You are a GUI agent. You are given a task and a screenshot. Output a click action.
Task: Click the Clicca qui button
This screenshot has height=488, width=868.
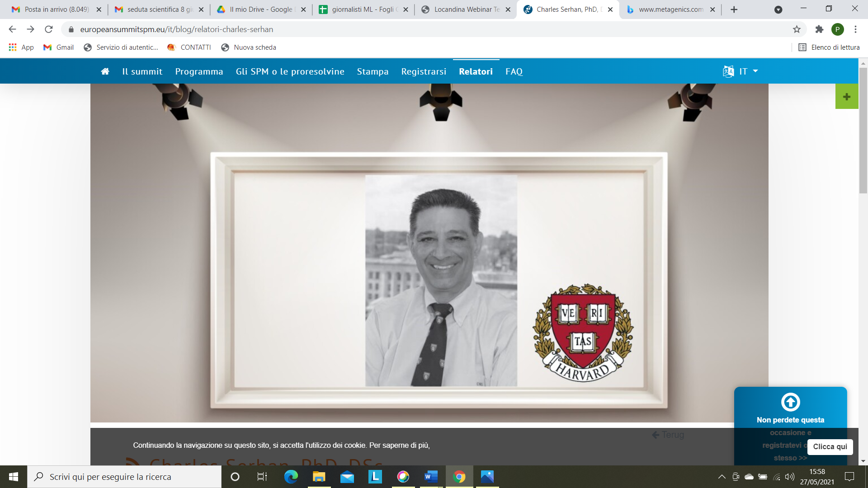[830, 446]
